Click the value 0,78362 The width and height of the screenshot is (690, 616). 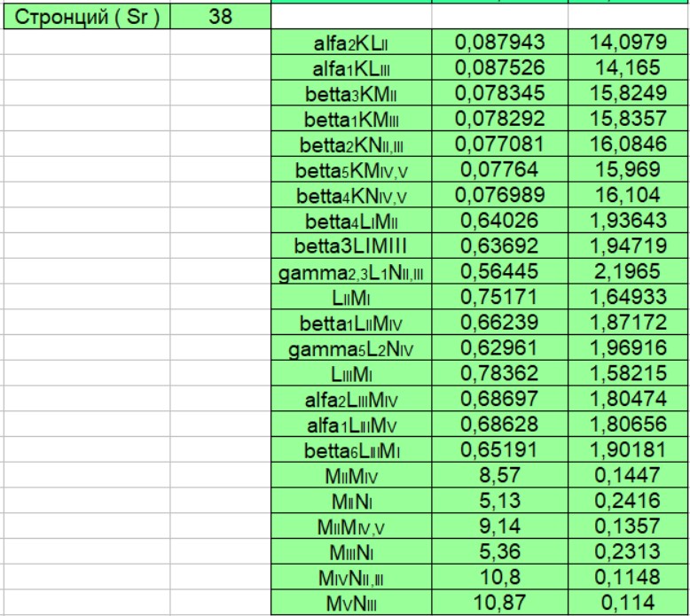(499, 374)
